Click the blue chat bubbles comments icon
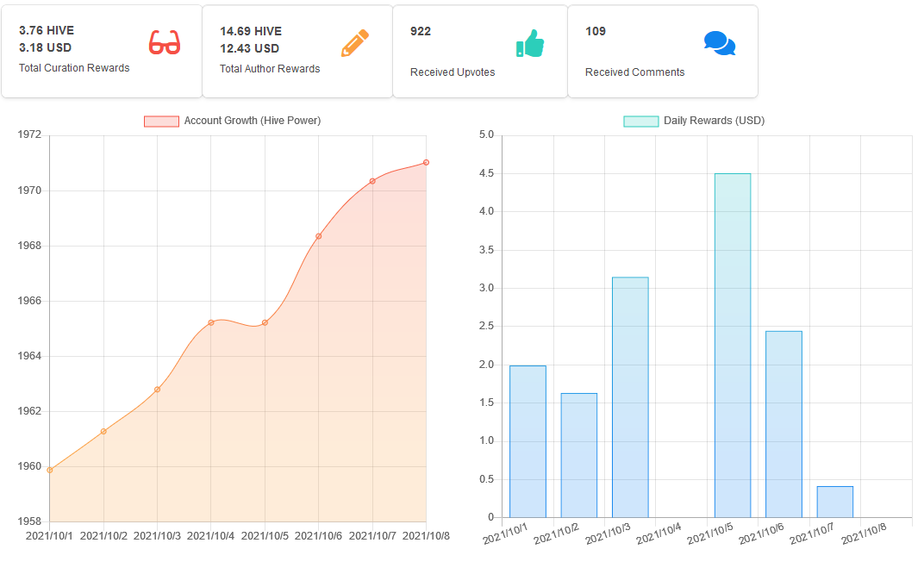 click(720, 44)
